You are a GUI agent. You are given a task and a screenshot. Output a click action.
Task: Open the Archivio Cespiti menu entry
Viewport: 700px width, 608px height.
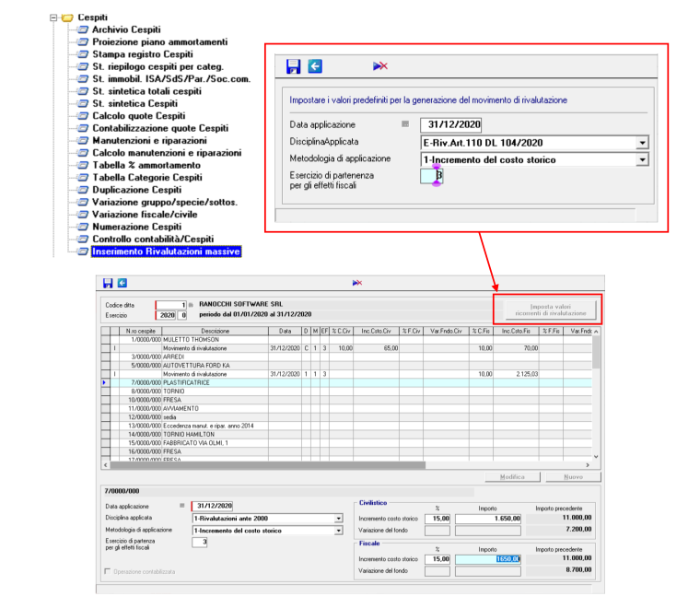point(126,29)
